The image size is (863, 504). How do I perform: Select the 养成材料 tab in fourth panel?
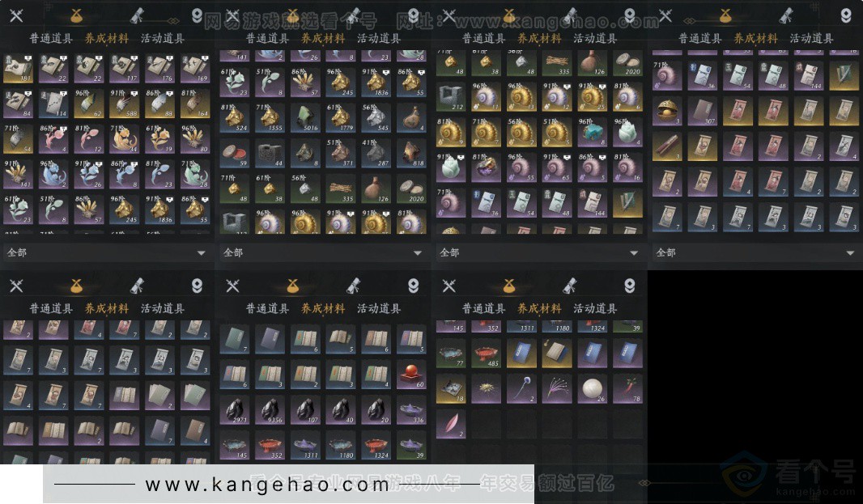coord(755,37)
